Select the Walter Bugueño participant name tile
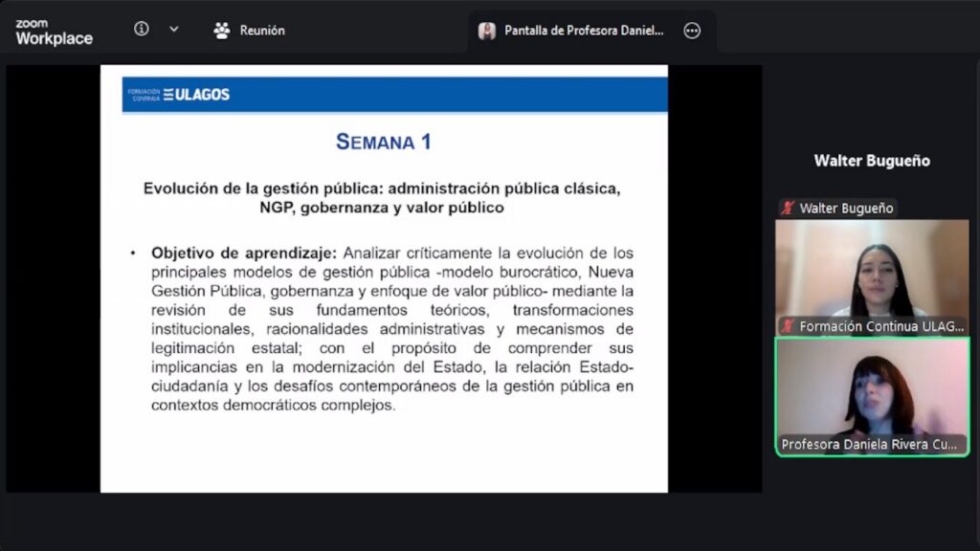 [872, 161]
